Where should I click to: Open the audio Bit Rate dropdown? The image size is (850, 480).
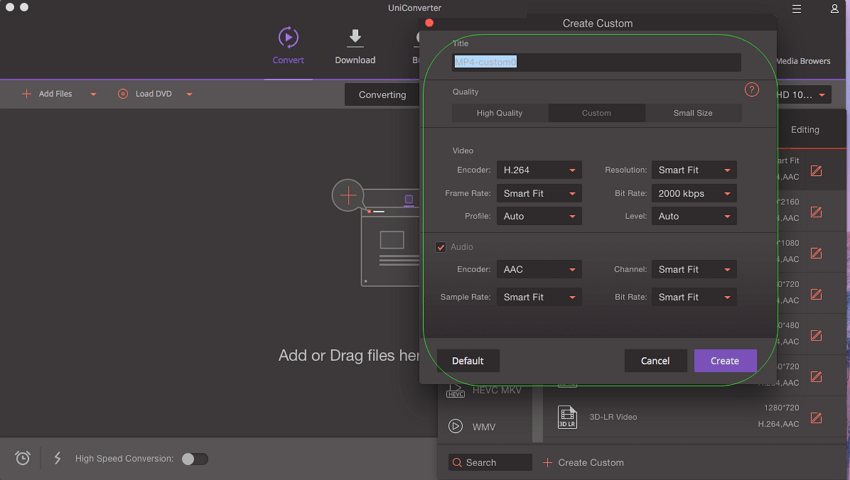pos(694,297)
